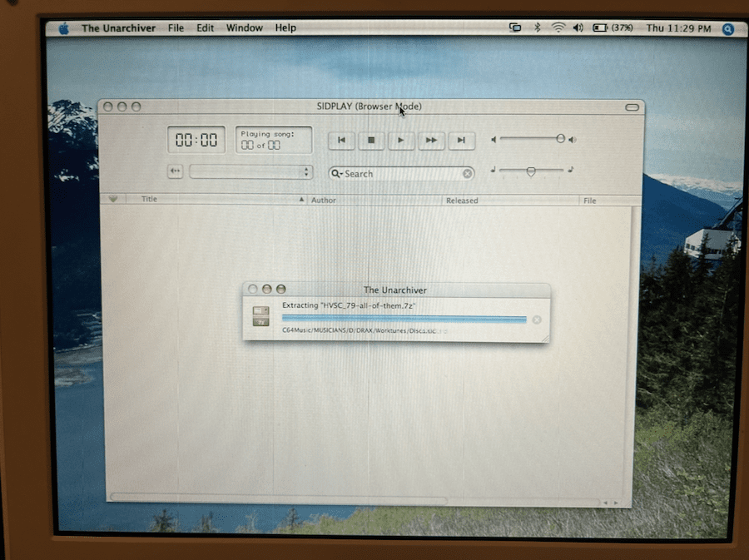
Task: Click the extraction progress bar
Action: click(x=404, y=319)
